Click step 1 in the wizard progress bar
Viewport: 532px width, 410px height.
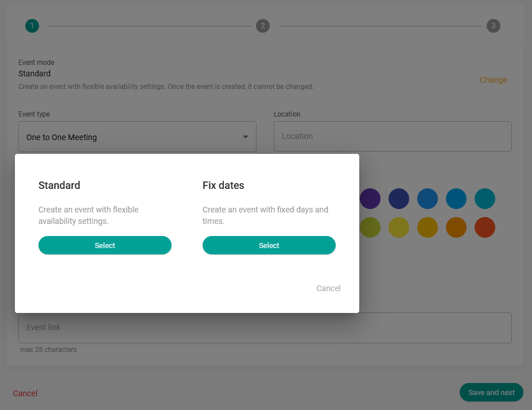(32, 26)
